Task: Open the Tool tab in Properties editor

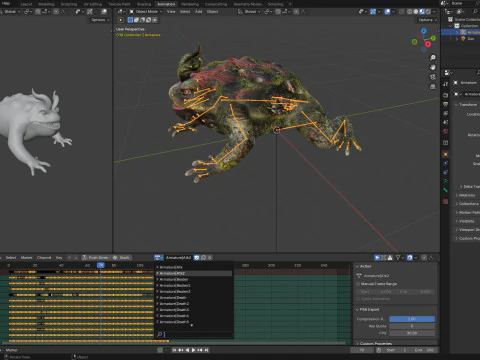Action: 446,84
